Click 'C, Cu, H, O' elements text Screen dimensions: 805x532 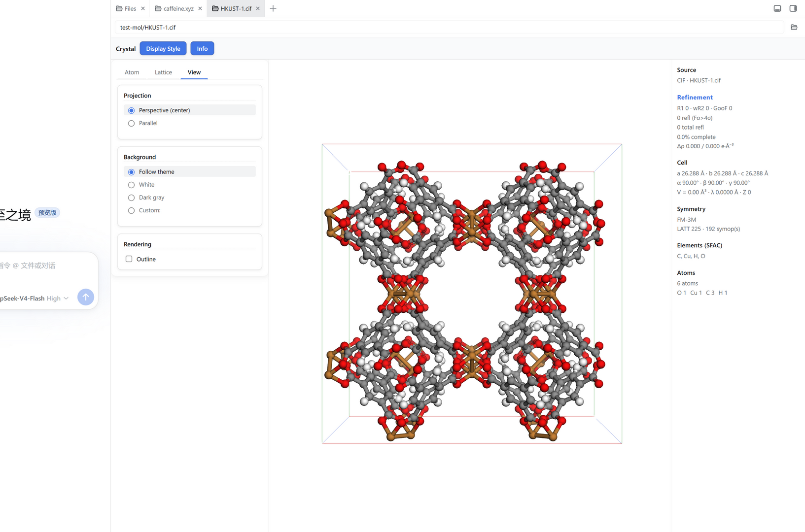(x=691, y=256)
